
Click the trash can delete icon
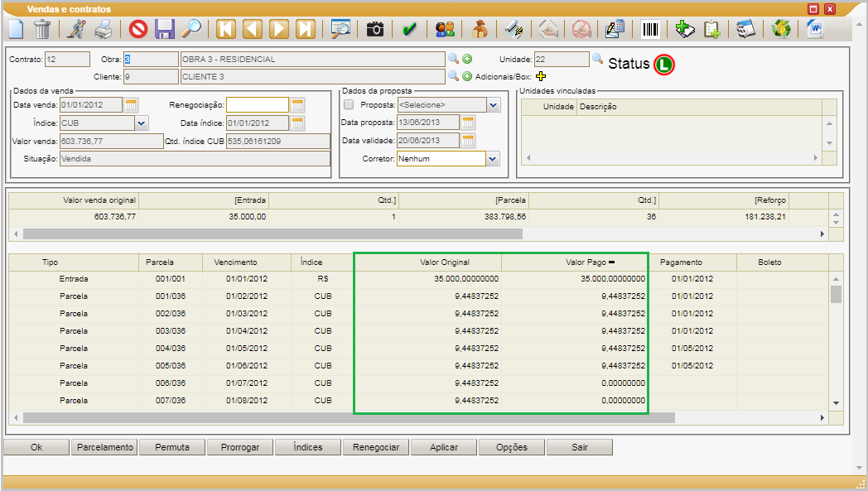point(42,29)
